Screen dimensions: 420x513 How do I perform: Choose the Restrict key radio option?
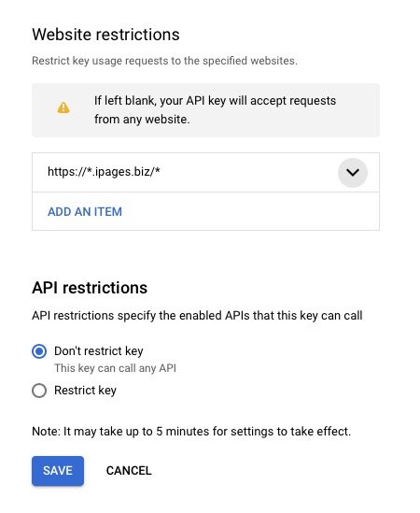[x=39, y=391]
